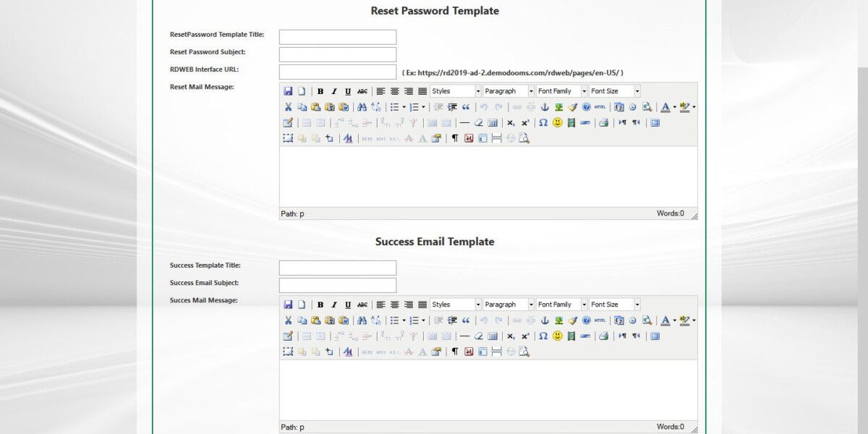Open the Paragraph format dropdown
Image resolution: width=868 pixels, height=434 pixels.
coord(509,91)
